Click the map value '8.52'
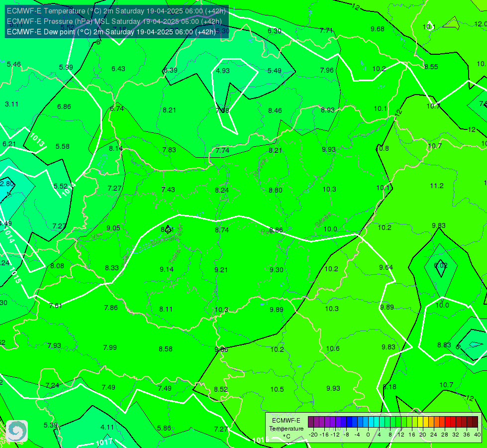The image size is (487, 448). (x=221, y=389)
